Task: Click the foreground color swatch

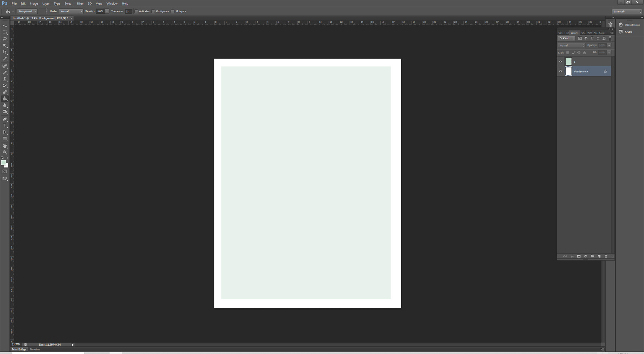Action: point(4,163)
